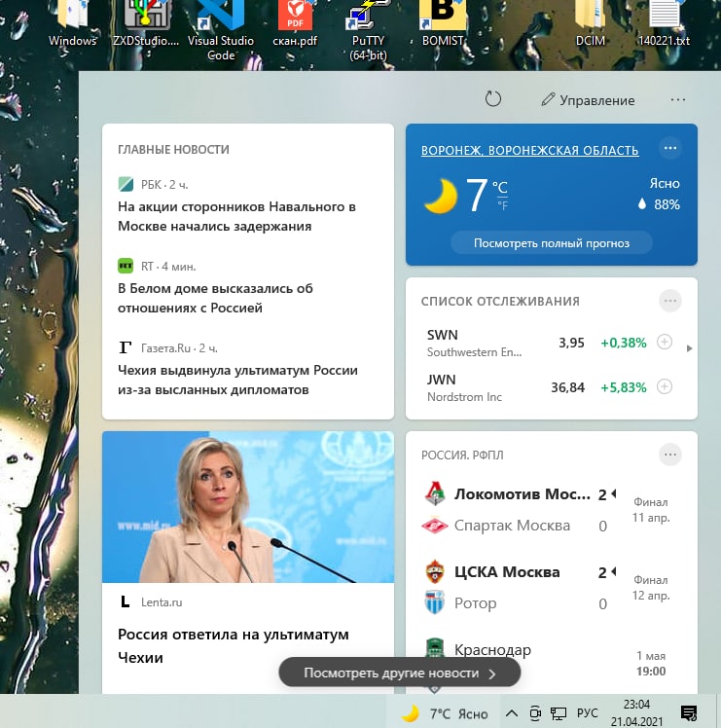721x728 pixels.
Task: Open the Lenta.ru article photo thumbnail
Action: click(248, 507)
